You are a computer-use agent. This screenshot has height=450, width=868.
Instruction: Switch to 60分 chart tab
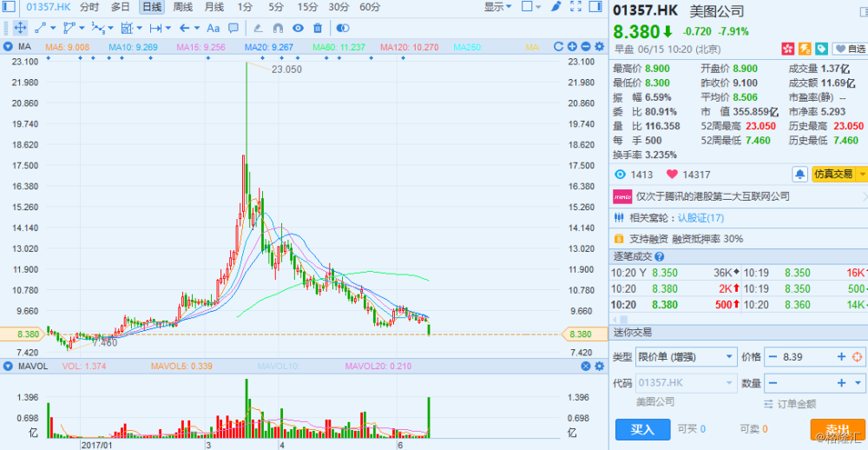tap(370, 7)
